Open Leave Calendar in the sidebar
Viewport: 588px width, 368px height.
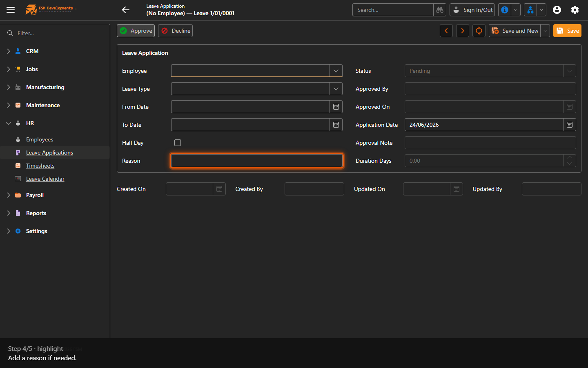pos(45,179)
